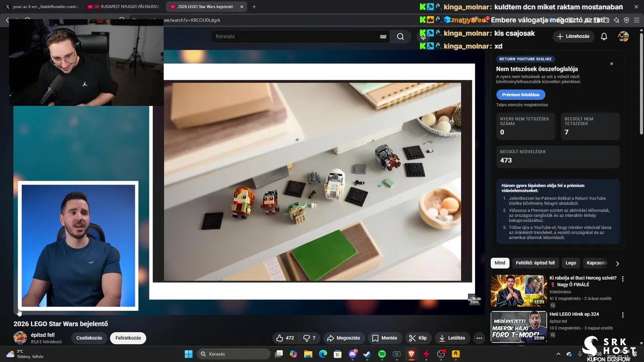Click the channel watermark in the video corner

474,300
